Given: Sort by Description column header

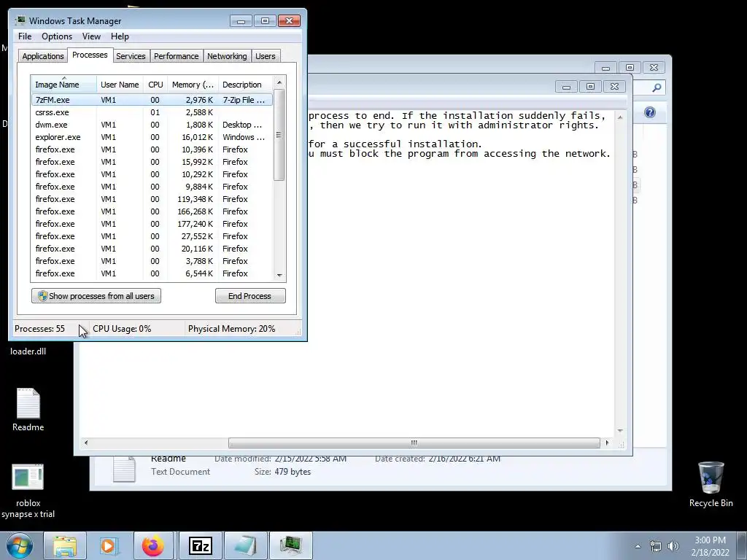Looking at the screenshot, I should 245,85.
